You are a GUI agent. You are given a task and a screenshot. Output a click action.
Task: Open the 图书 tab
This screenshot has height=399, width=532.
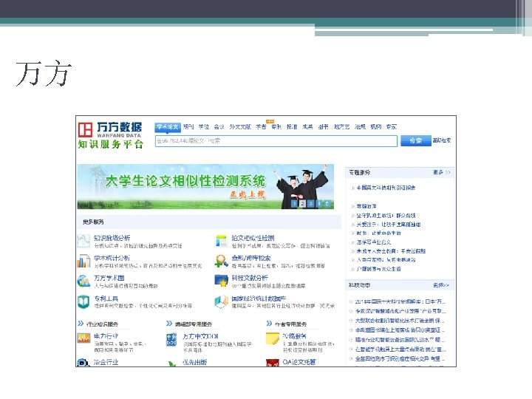pos(323,126)
